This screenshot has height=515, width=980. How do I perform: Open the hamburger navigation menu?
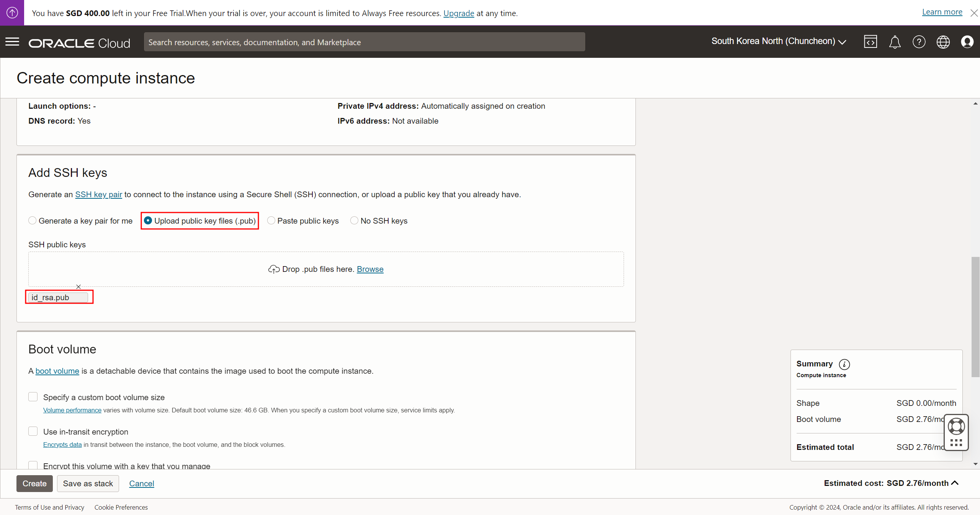tap(12, 42)
